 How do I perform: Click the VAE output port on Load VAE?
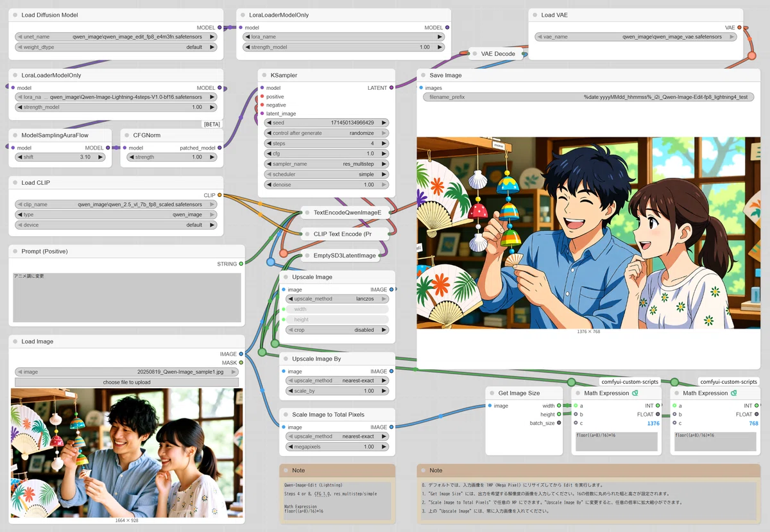739,28
